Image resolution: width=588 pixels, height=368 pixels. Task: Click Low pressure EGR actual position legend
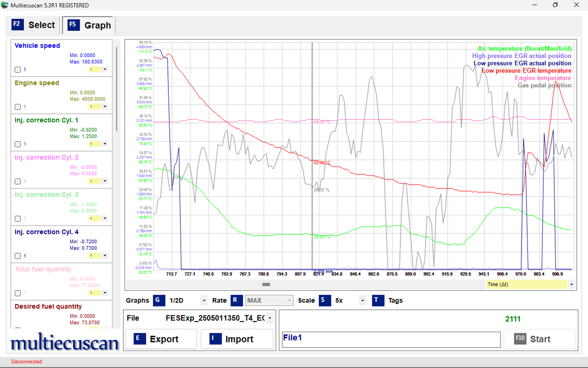coord(522,63)
